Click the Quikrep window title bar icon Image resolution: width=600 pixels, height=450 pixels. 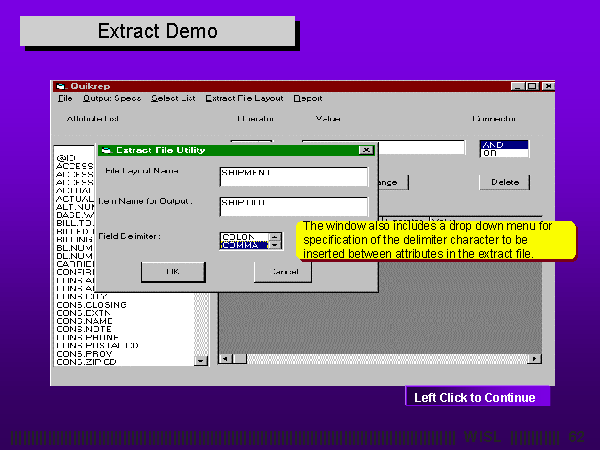[x=60, y=86]
